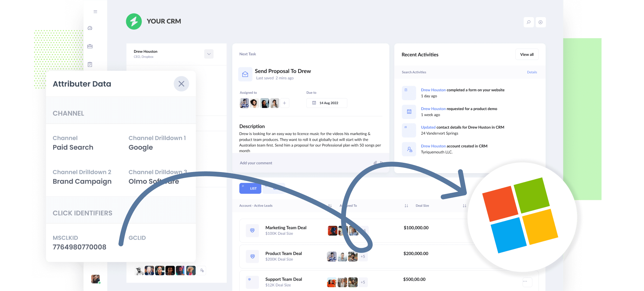Open the clipboard tasks icon in sidebar
The width and height of the screenshot is (644, 291).
point(90,64)
